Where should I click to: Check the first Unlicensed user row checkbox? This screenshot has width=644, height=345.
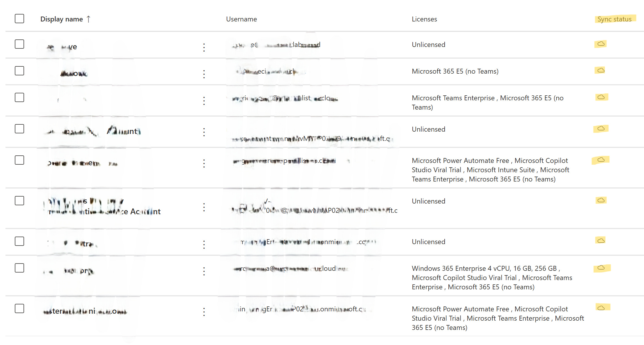pyautogui.click(x=19, y=44)
